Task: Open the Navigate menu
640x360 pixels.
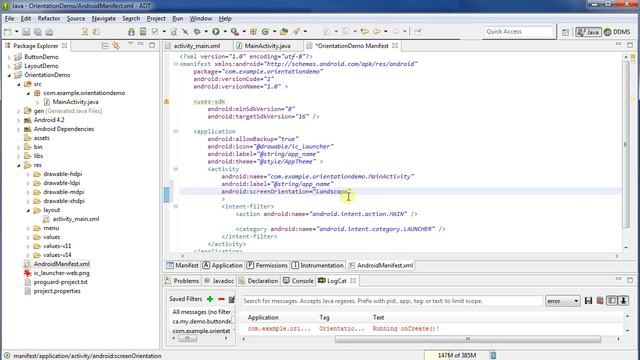Action: click(103, 18)
